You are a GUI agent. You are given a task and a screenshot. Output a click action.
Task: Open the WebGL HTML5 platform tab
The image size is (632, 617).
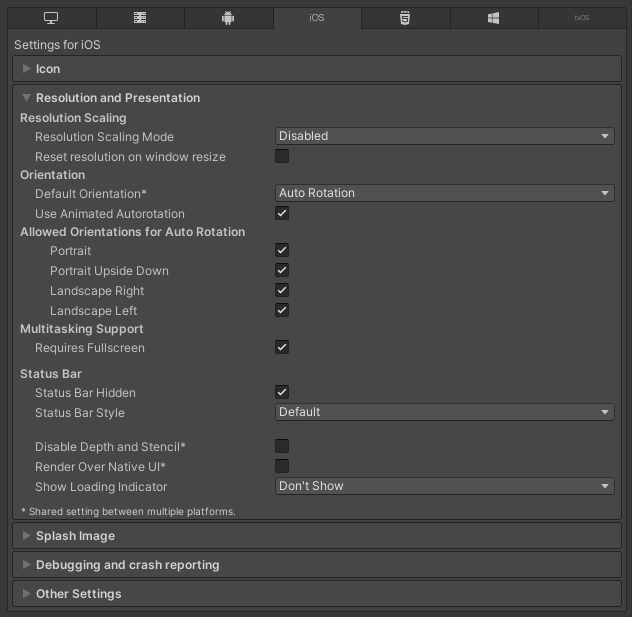click(x=404, y=18)
